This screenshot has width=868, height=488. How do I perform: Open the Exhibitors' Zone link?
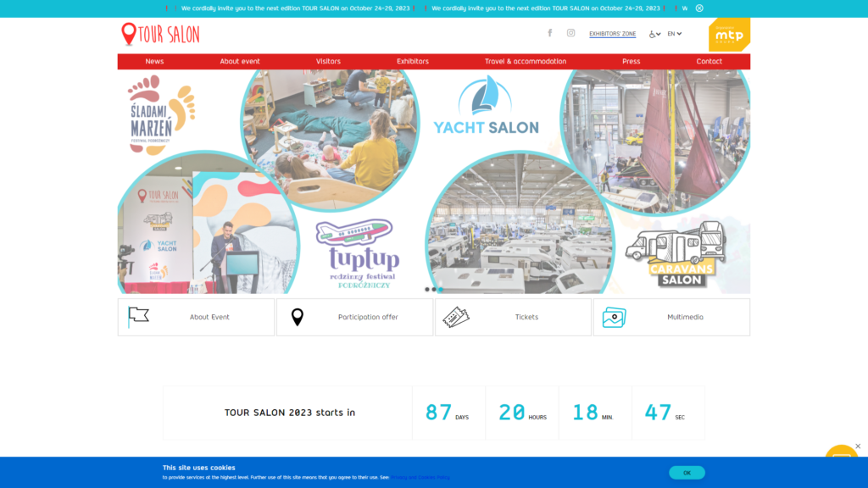pyautogui.click(x=612, y=34)
